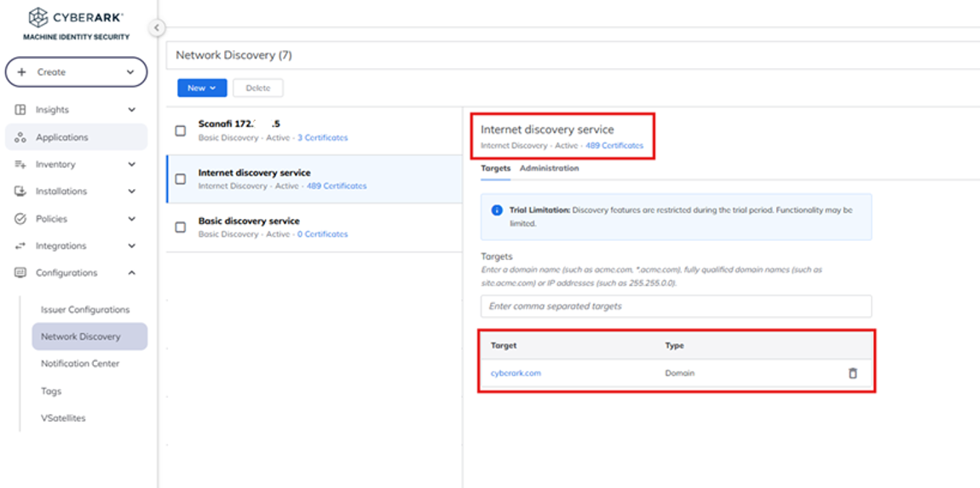Collapse the Configurations menu chevron
This screenshot has width=980, height=488.
click(x=132, y=273)
